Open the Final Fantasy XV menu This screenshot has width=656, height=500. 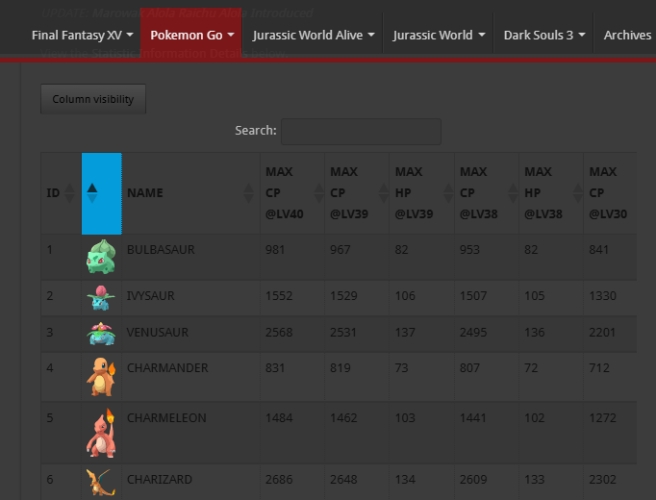[x=82, y=35]
